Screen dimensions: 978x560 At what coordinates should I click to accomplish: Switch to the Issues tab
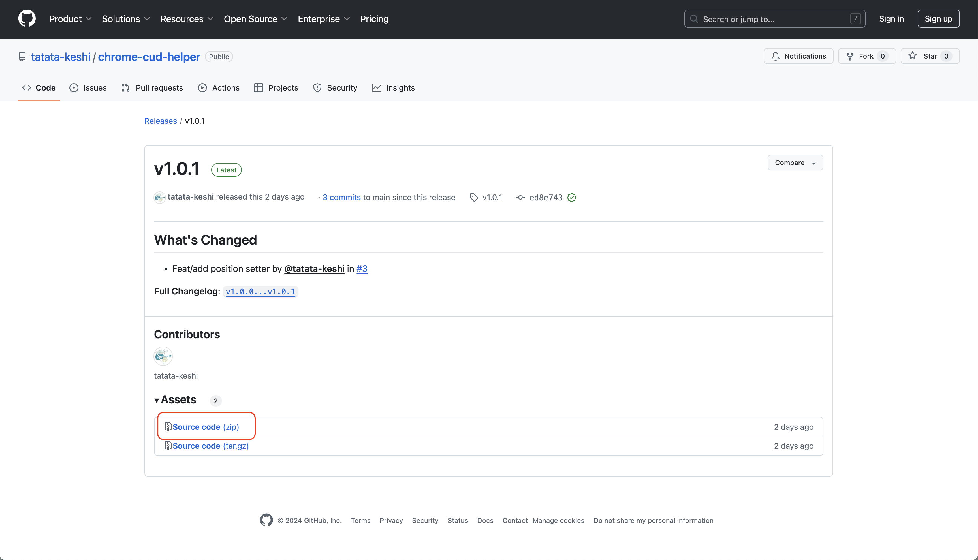pyautogui.click(x=88, y=88)
